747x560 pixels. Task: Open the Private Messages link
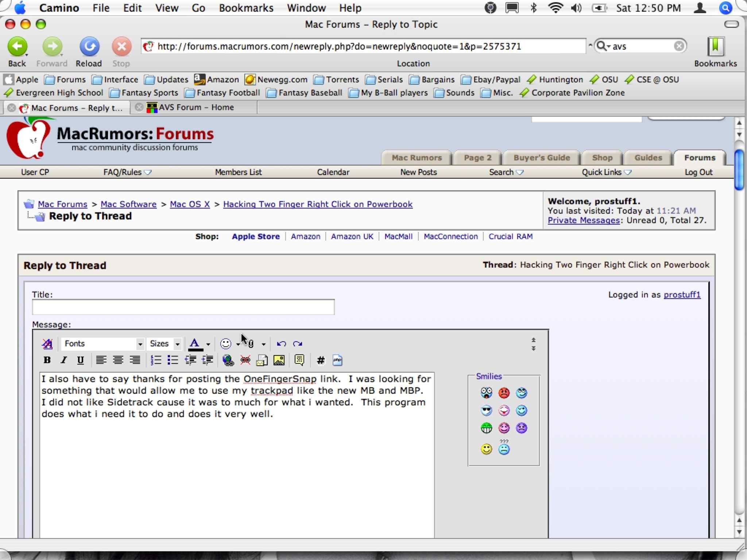tap(583, 220)
